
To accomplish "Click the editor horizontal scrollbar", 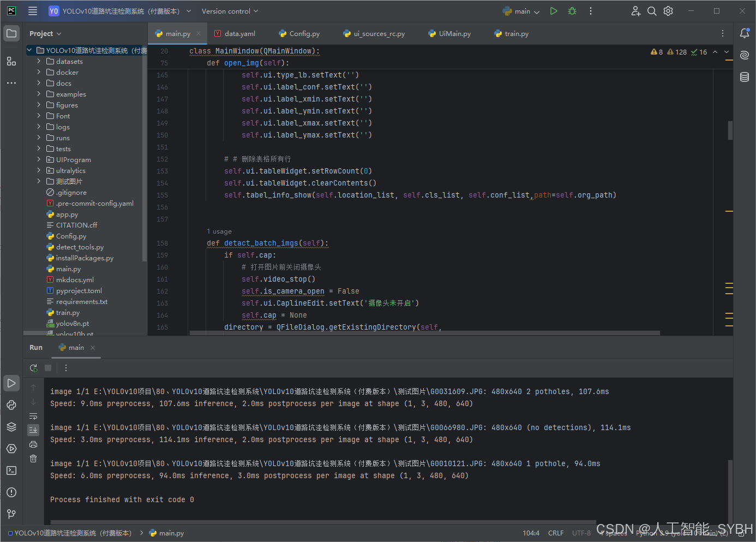I will (x=425, y=333).
